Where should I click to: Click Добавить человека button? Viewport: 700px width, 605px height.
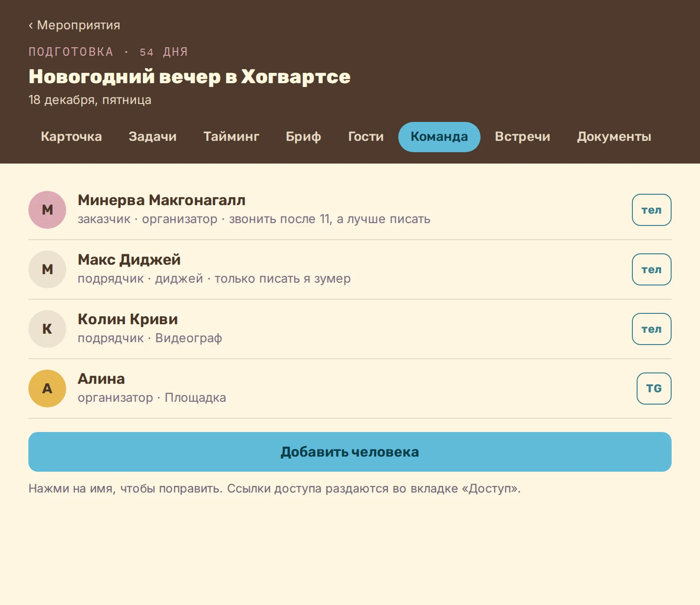pyautogui.click(x=350, y=452)
